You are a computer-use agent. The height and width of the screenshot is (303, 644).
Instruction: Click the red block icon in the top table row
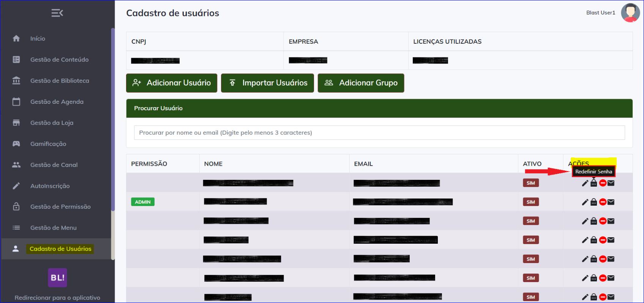603,183
